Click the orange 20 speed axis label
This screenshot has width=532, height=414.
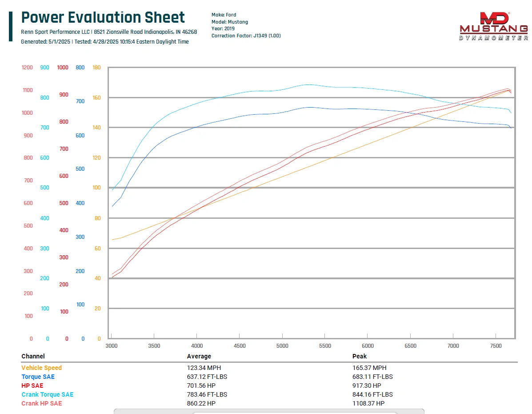pyautogui.click(x=98, y=309)
